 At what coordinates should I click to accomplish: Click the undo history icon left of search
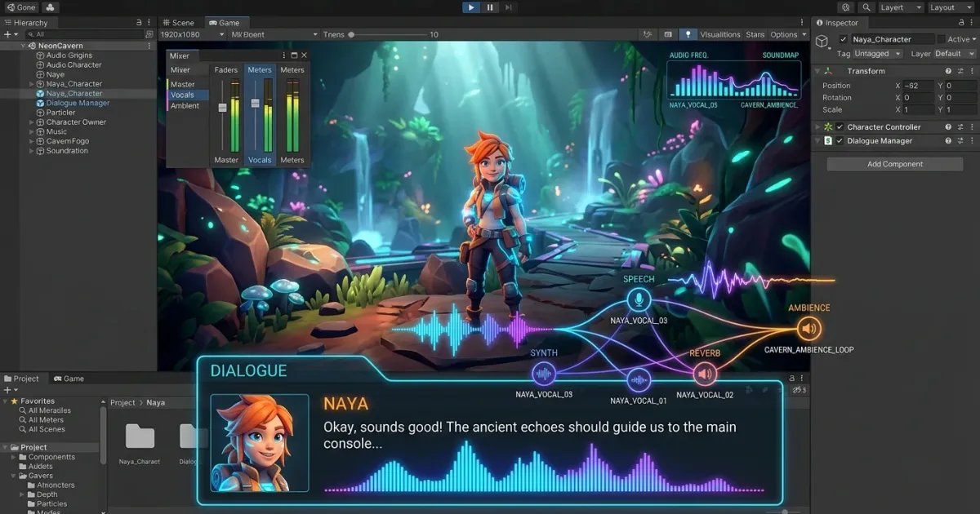click(x=847, y=7)
